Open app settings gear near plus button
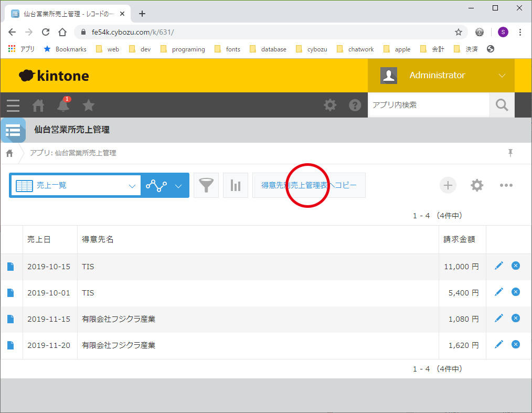This screenshot has width=532, height=413. (477, 185)
